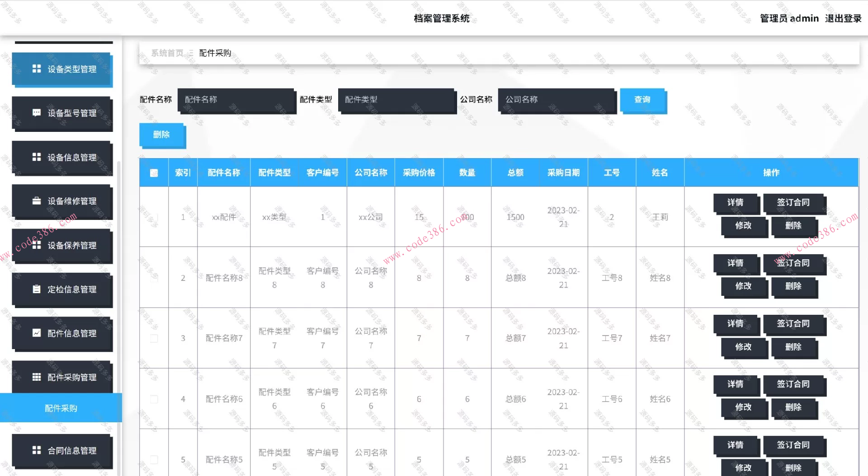Click the 定检信息管理 clipboard icon
This screenshot has width=868, height=476.
[37, 289]
